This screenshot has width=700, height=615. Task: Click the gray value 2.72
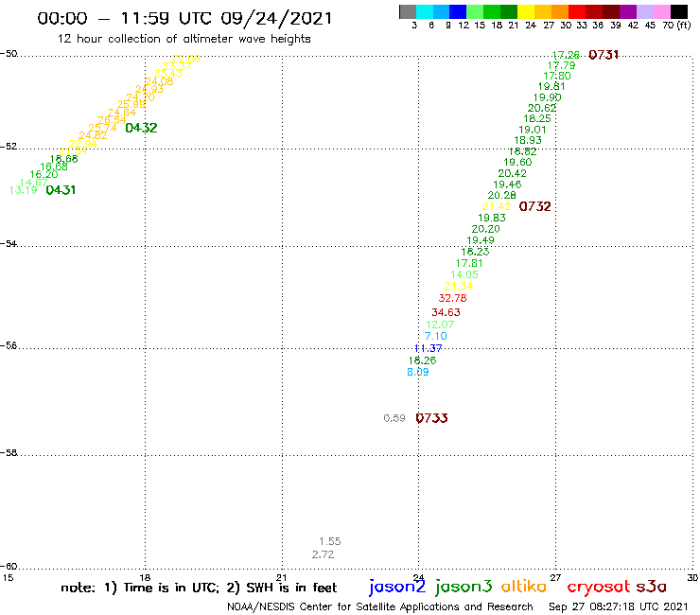324,554
